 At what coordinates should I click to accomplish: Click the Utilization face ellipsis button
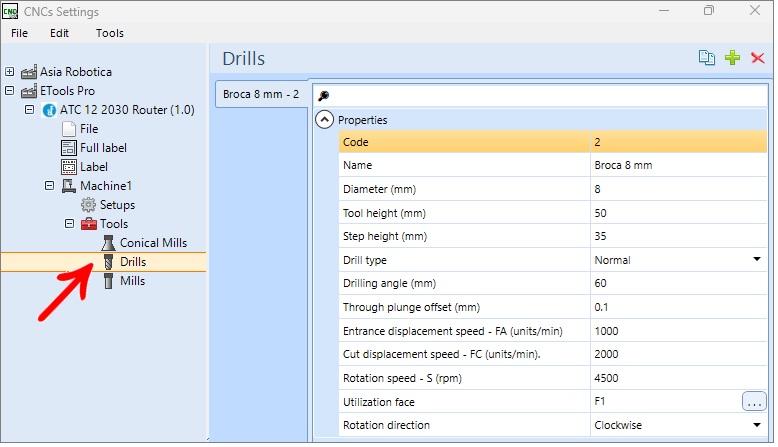pos(754,401)
